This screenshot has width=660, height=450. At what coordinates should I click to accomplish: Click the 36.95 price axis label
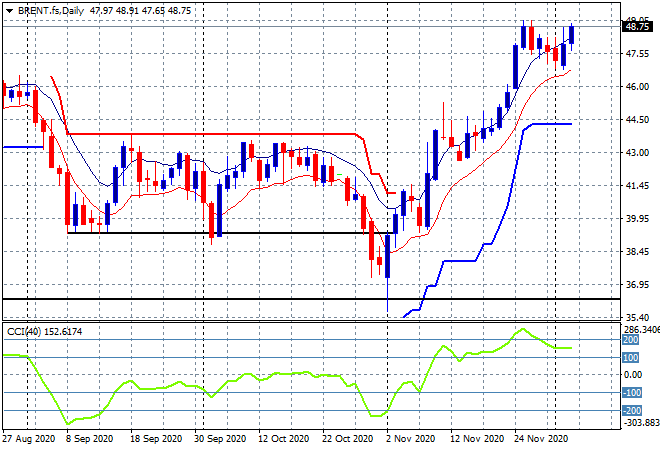tap(637, 285)
